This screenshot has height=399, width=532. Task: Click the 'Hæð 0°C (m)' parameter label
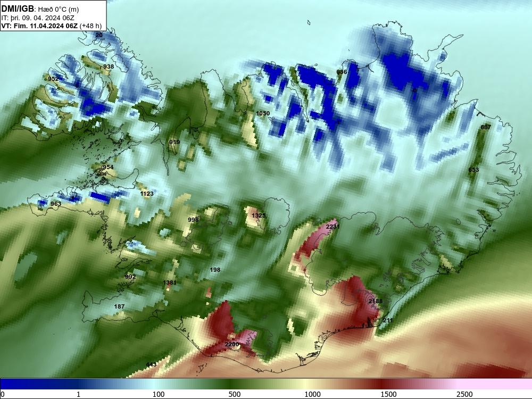coord(59,10)
